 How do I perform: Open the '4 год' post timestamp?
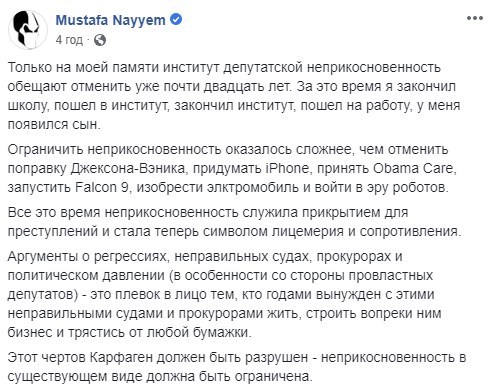coord(69,40)
